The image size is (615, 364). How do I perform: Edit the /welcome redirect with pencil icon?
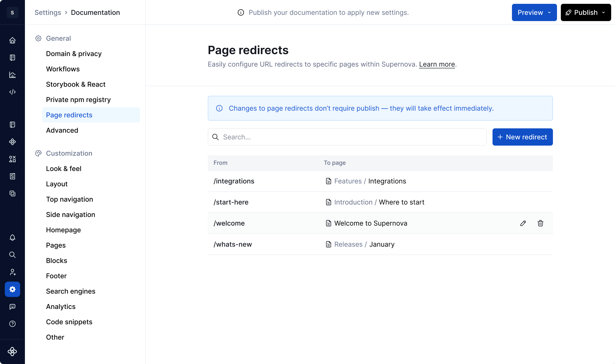click(x=523, y=223)
